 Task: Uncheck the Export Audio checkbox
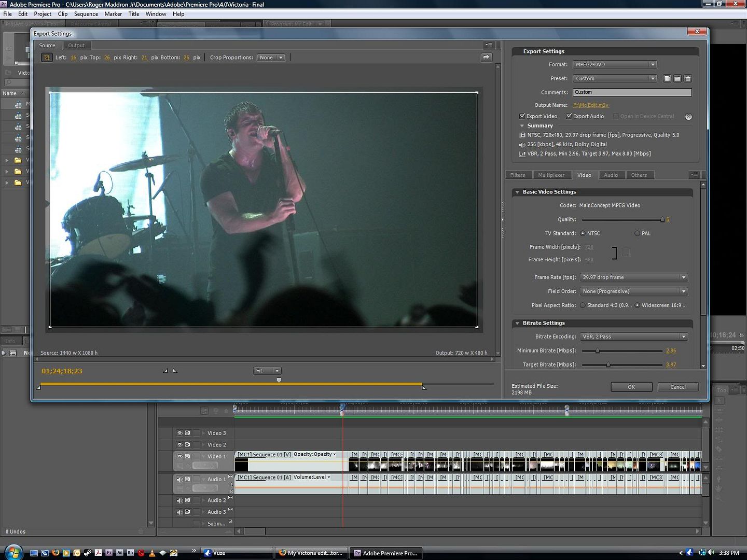coord(569,116)
